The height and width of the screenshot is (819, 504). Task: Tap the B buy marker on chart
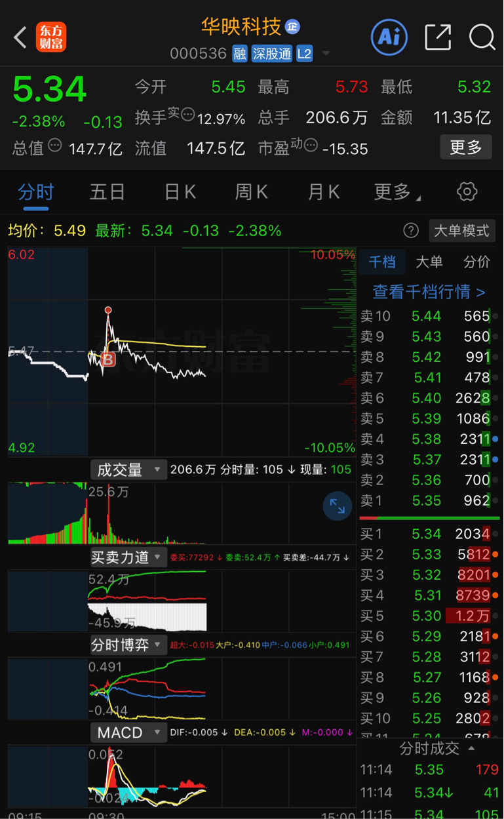coord(108,359)
